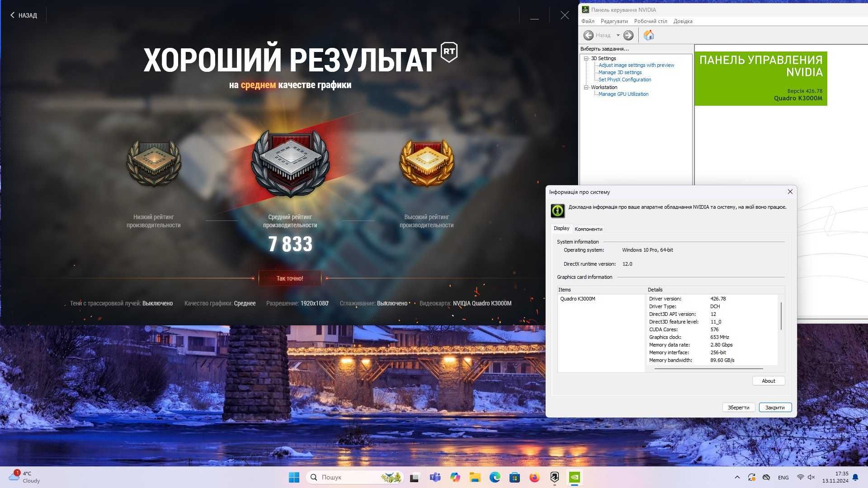Open the weather widget showing 4°C Cloudy
The width and height of the screenshot is (868, 488).
coord(25,477)
